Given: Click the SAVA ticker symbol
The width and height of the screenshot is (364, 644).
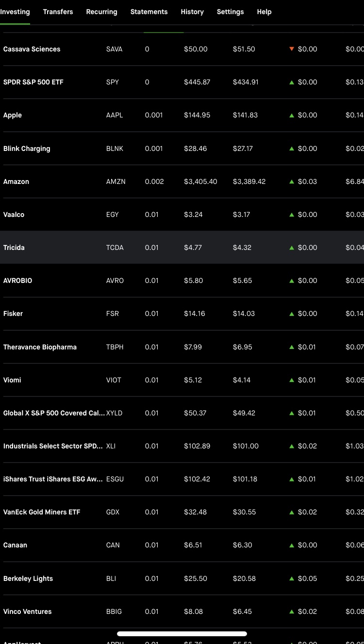Looking at the screenshot, I should (x=114, y=49).
